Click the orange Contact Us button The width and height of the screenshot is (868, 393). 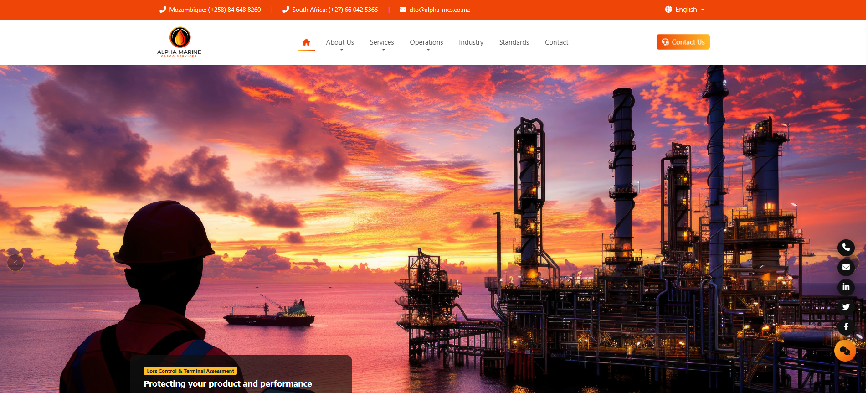pos(683,42)
